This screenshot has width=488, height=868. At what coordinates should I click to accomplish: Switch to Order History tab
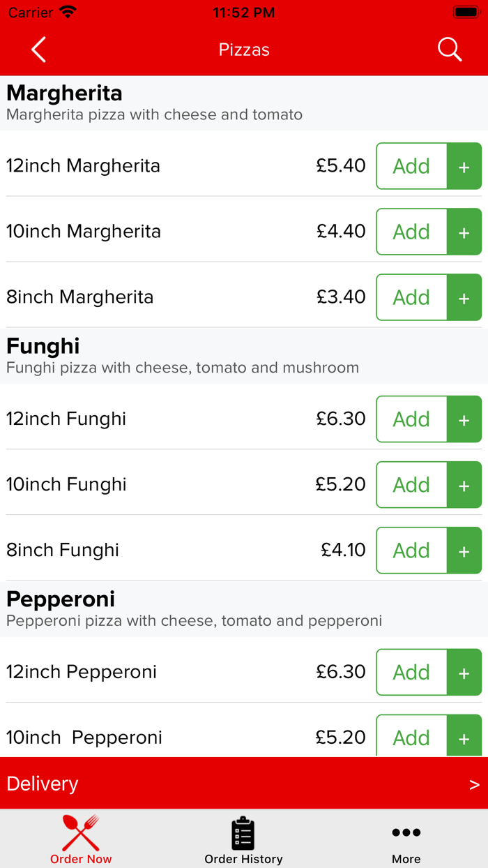point(243,840)
